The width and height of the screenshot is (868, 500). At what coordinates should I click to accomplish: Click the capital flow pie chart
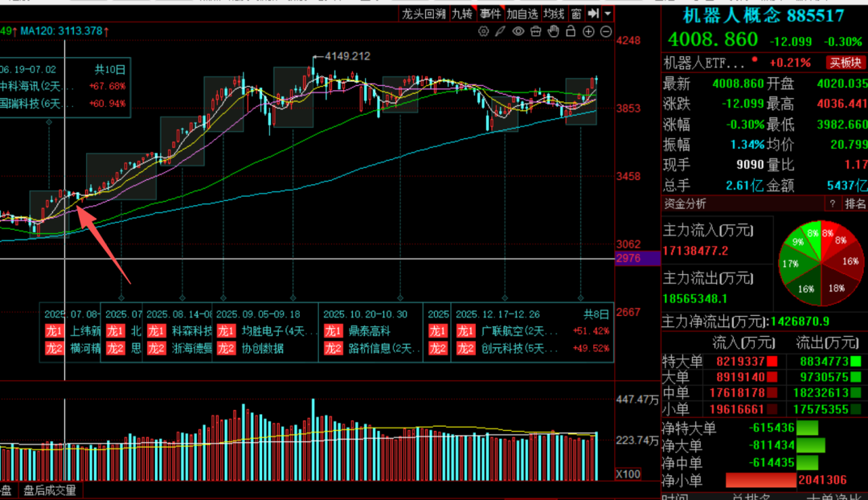[821, 261]
